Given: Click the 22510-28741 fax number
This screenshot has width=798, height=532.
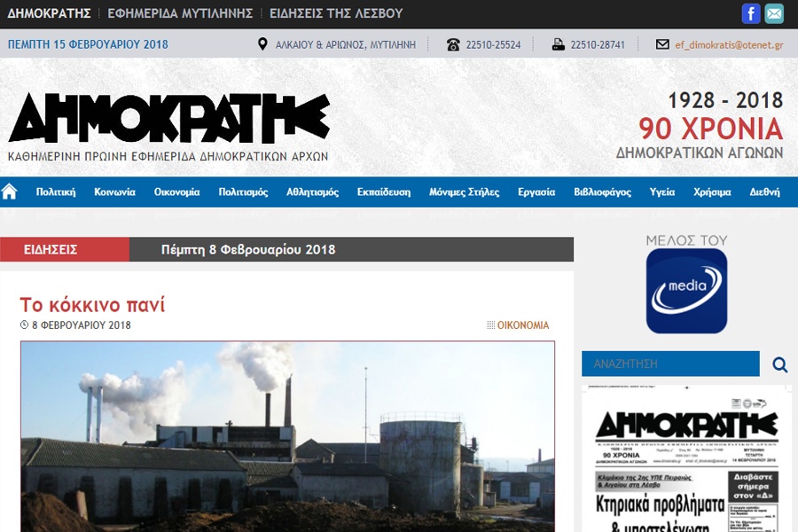Looking at the screenshot, I should click(x=598, y=45).
